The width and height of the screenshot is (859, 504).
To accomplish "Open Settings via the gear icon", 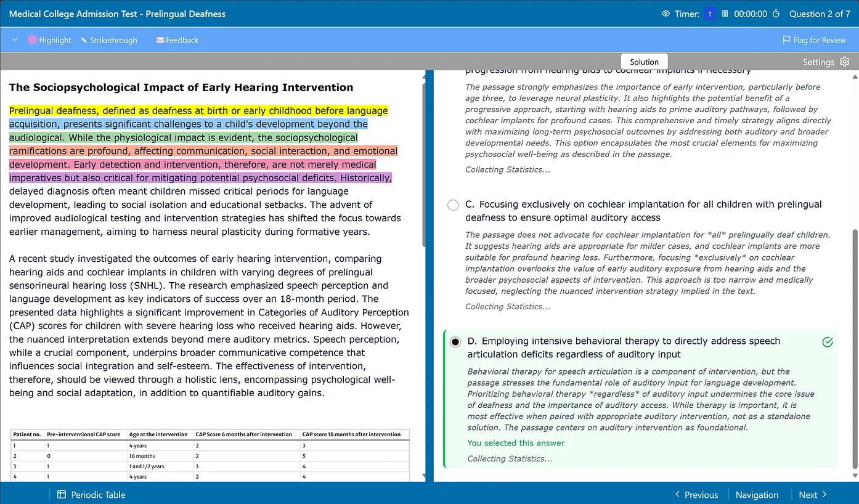I will pyautogui.click(x=845, y=62).
